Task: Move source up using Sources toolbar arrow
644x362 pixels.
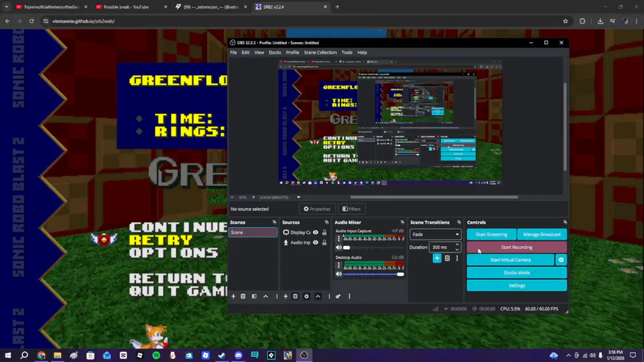Action: click(318, 296)
